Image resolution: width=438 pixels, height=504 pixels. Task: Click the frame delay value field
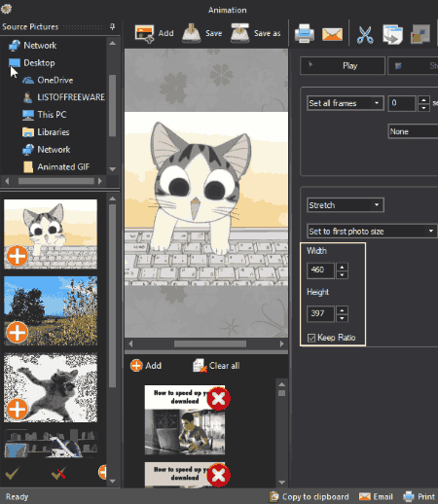click(402, 103)
